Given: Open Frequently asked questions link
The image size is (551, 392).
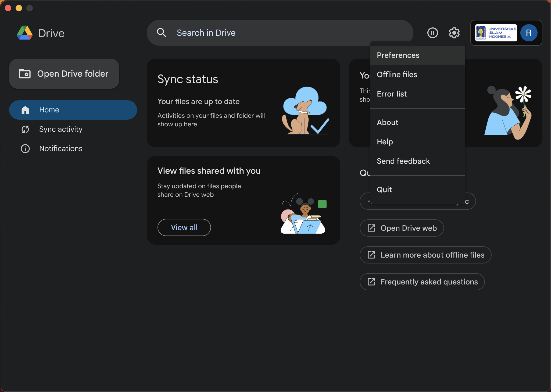Looking at the screenshot, I should 422,282.
